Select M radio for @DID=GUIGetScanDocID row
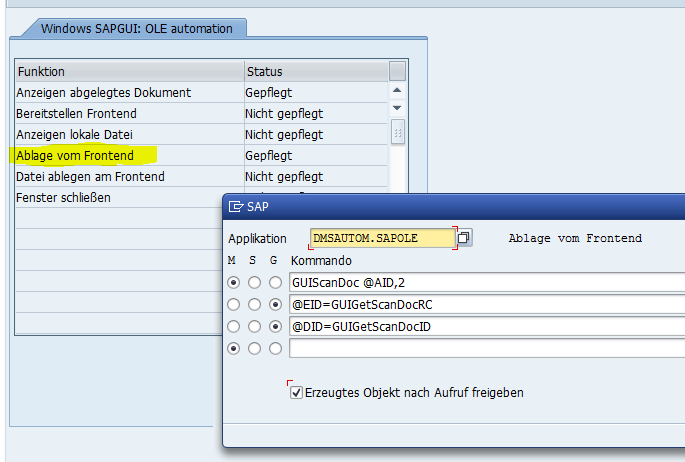 click(234, 326)
